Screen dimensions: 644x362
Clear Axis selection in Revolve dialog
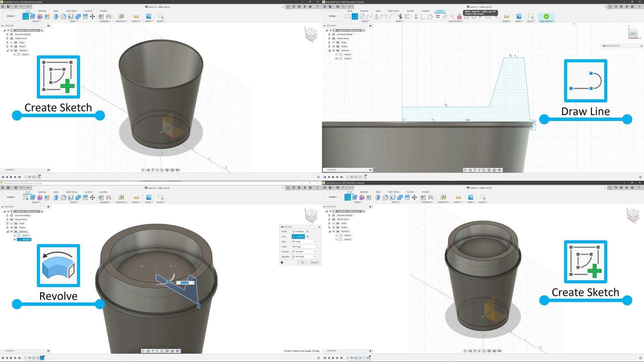[307, 237]
